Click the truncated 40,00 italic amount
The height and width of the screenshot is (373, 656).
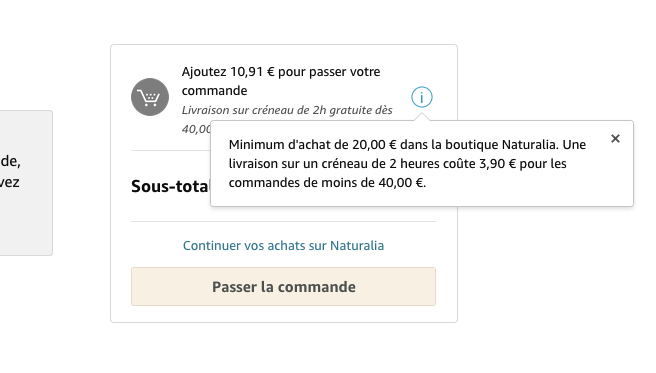(196, 128)
